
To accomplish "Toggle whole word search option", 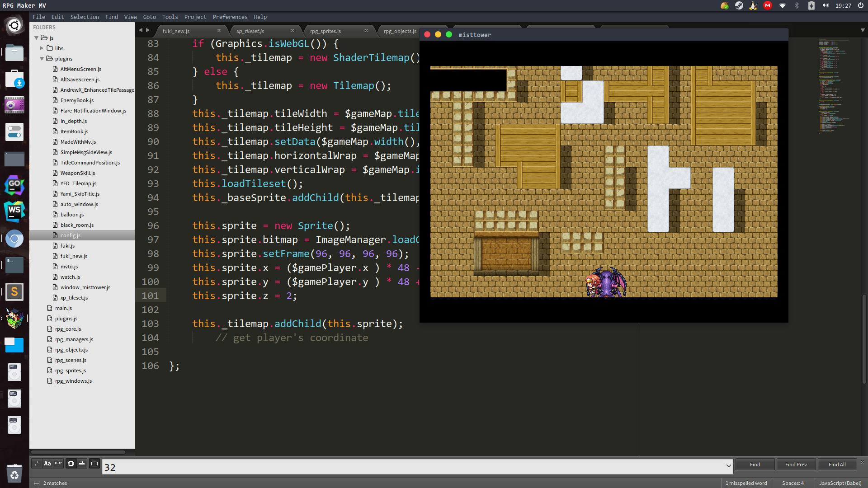I will click(59, 464).
